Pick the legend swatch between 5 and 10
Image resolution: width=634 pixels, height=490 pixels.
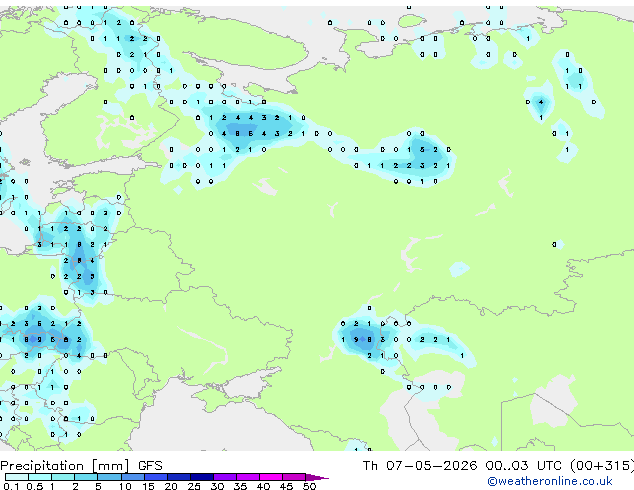click(x=109, y=477)
